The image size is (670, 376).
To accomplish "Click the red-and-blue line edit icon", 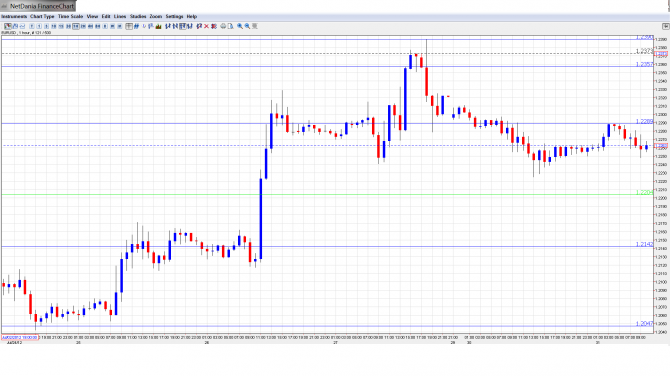I will coord(200,26).
